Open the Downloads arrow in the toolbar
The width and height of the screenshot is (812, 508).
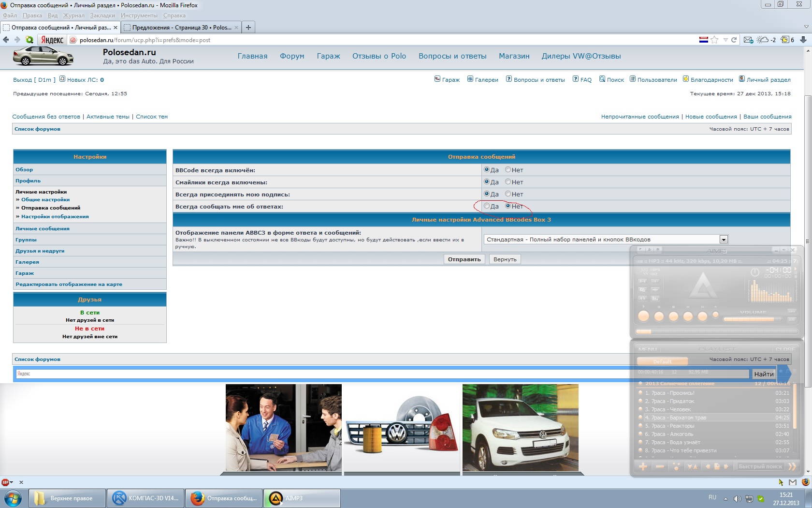pos(803,40)
